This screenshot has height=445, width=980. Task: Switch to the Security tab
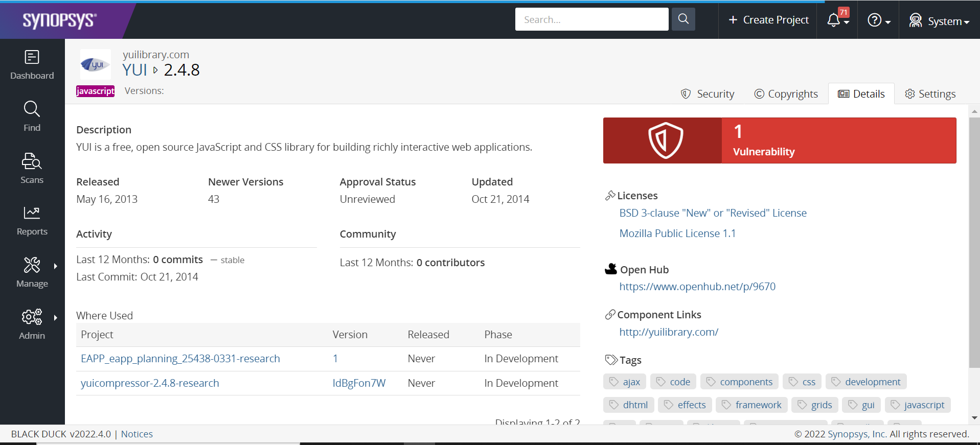point(708,94)
